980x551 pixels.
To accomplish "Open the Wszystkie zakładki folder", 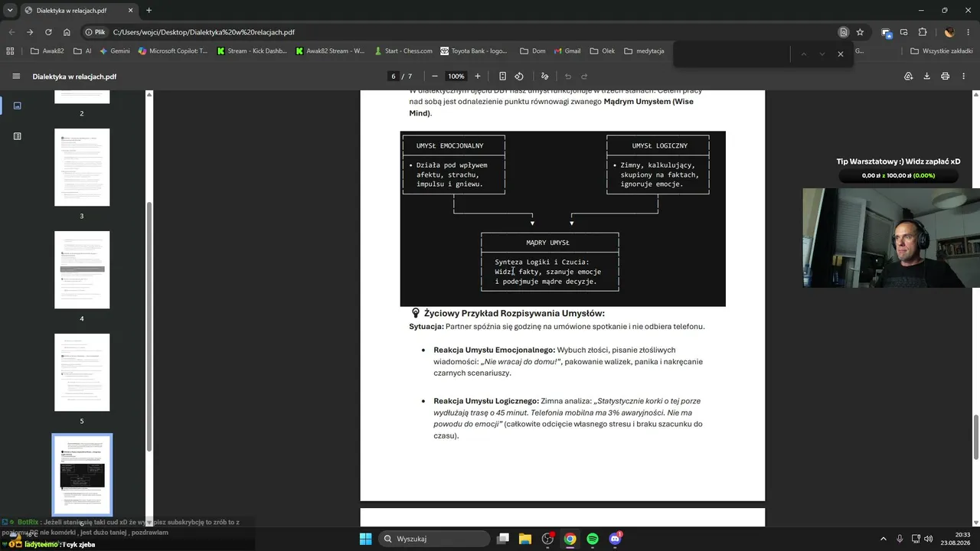I will [941, 51].
